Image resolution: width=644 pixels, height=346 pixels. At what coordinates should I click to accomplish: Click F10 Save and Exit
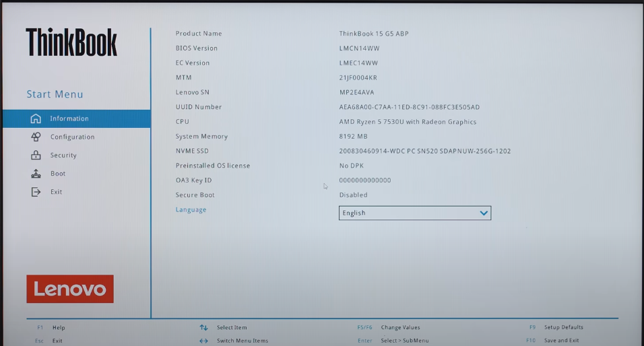553,340
